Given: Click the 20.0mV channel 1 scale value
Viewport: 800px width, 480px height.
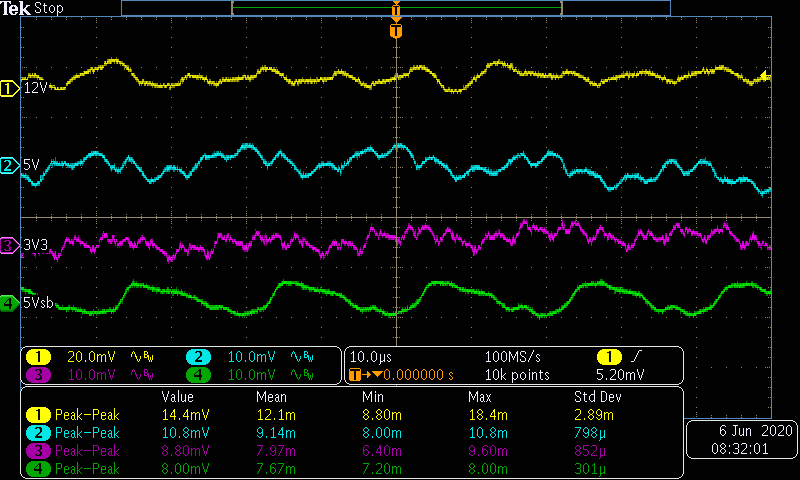Looking at the screenshot, I should click(91, 357).
